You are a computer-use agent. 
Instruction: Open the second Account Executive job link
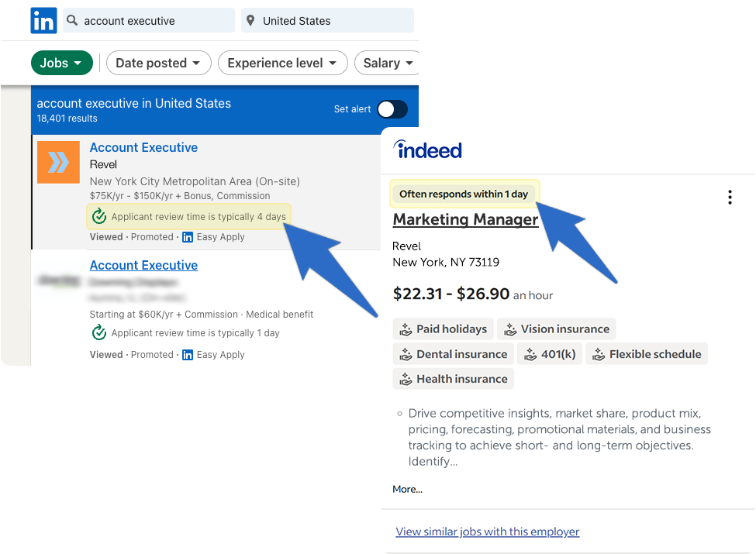pyautogui.click(x=143, y=266)
